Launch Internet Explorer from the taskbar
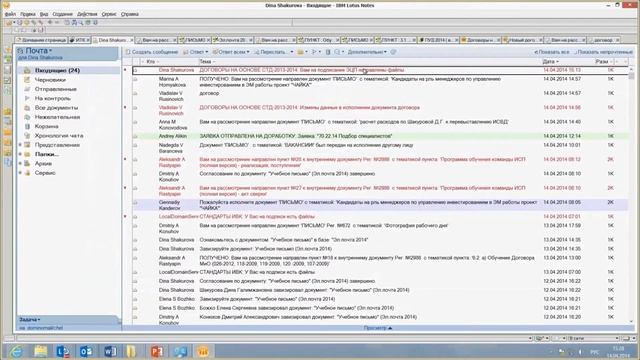640x360 pixels. point(16,351)
